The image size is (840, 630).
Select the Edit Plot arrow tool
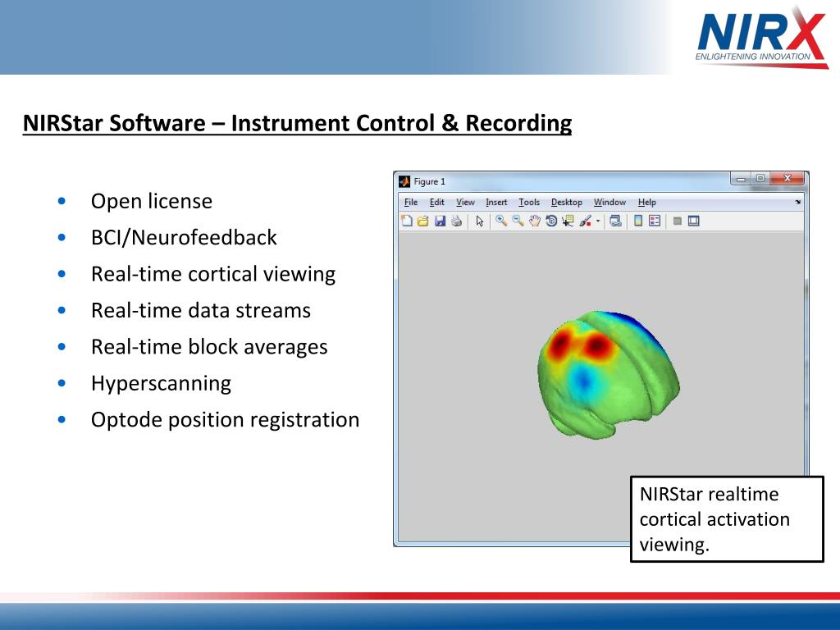(479, 221)
